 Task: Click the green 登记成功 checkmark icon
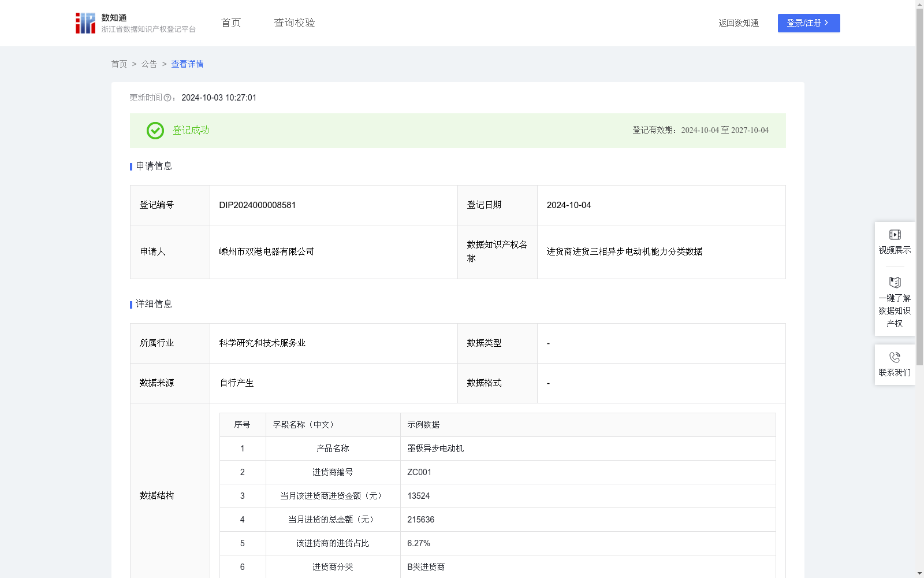155,131
